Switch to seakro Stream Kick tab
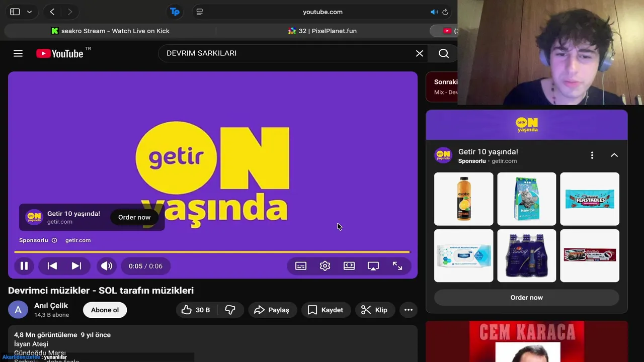Image resolution: width=644 pixels, height=362 pixels. [110, 31]
